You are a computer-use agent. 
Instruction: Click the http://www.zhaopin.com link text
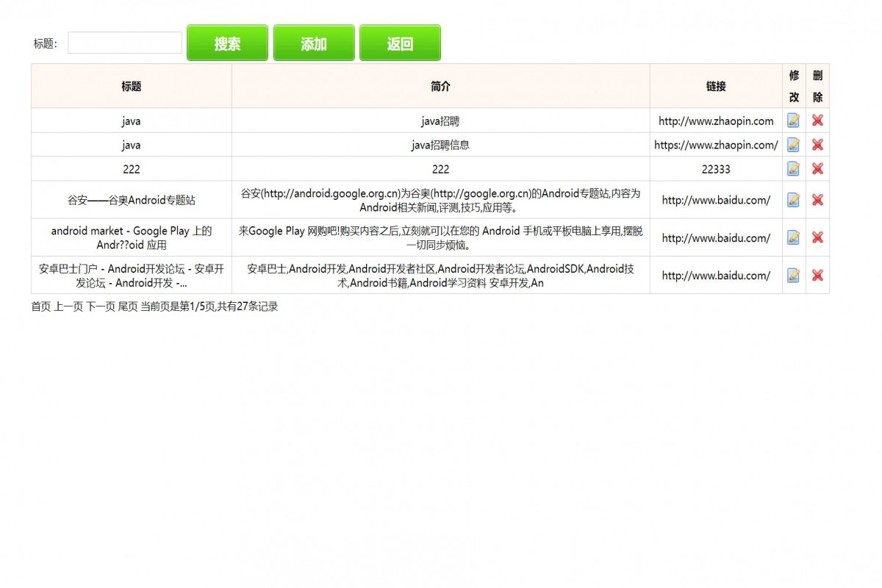pyautogui.click(x=716, y=121)
